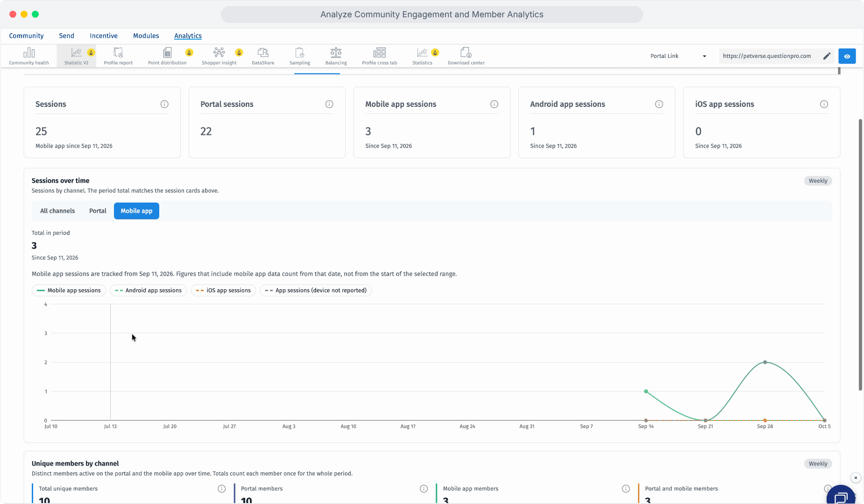Open Shopper insight analytics

[x=219, y=56]
